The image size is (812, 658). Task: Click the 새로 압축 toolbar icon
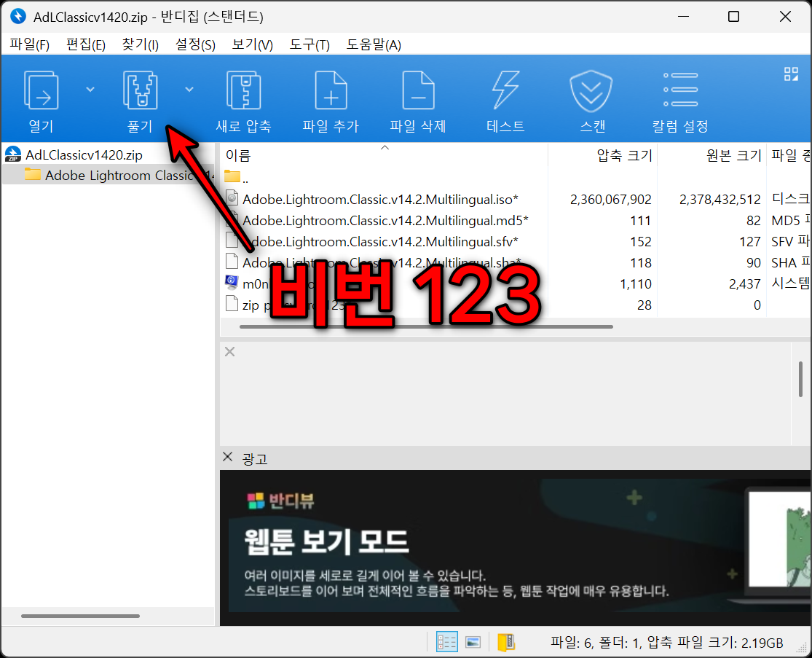(243, 90)
